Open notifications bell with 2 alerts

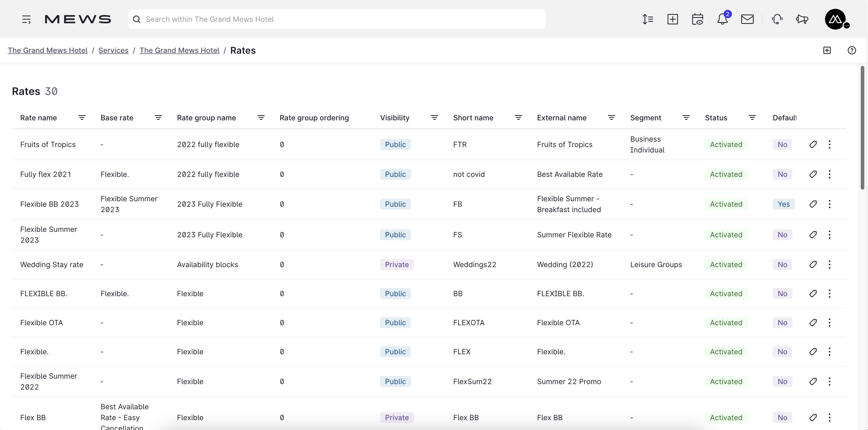(723, 19)
